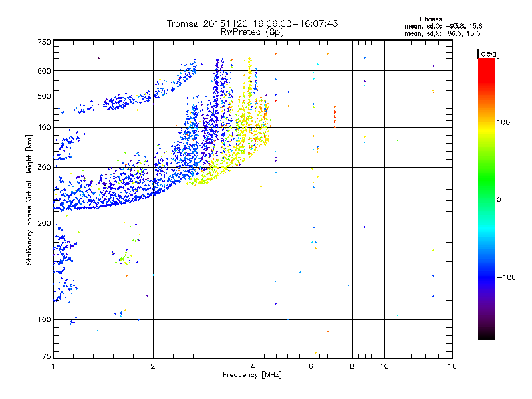Pick the black bottom of the colorbar
The width and height of the screenshot is (532, 399).
pos(486,336)
